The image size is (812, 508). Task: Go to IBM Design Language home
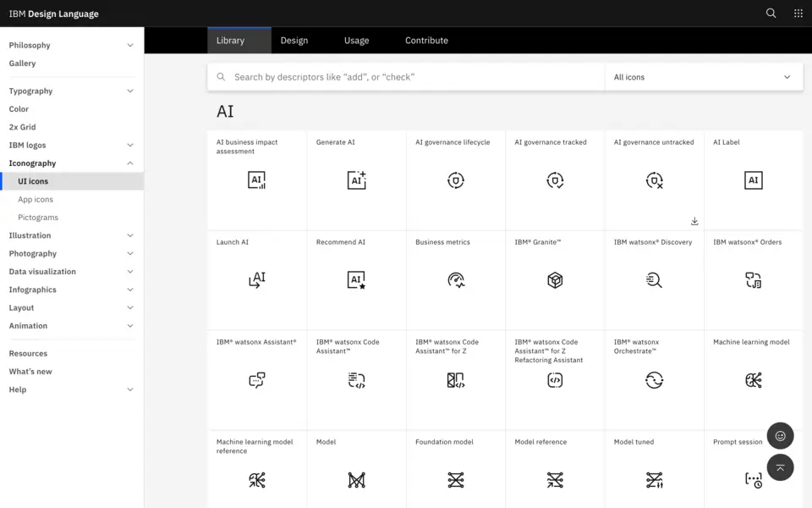click(x=54, y=14)
